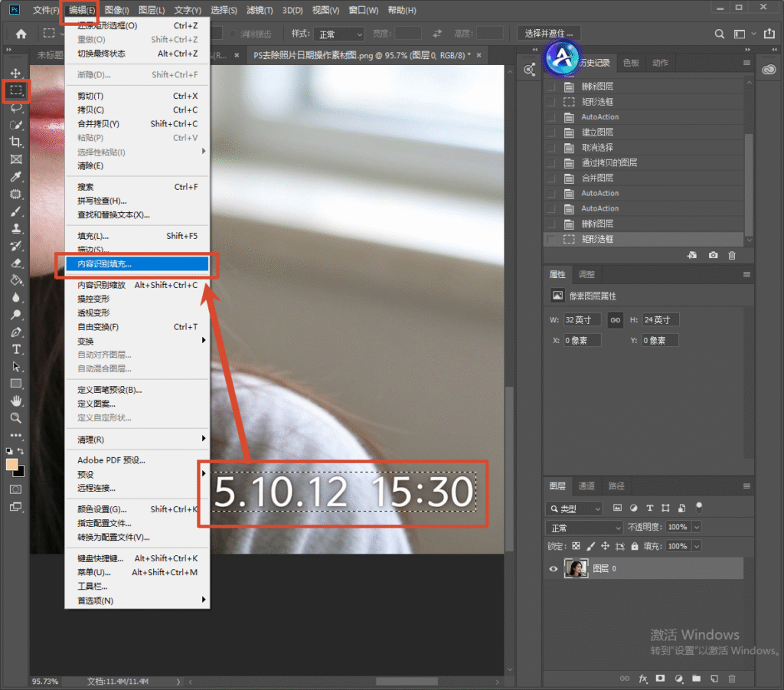Open the History panel options menu

[746, 63]
